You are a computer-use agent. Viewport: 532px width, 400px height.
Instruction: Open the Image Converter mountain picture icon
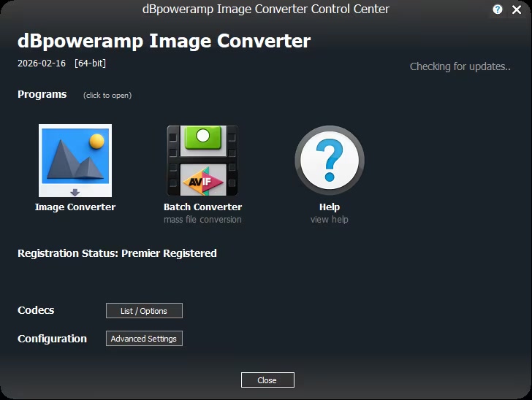[x=75, y=157]
